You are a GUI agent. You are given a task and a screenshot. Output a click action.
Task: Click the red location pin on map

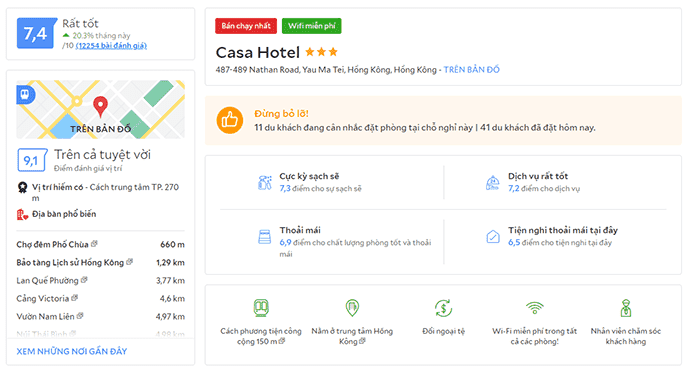tap(100, 106)
